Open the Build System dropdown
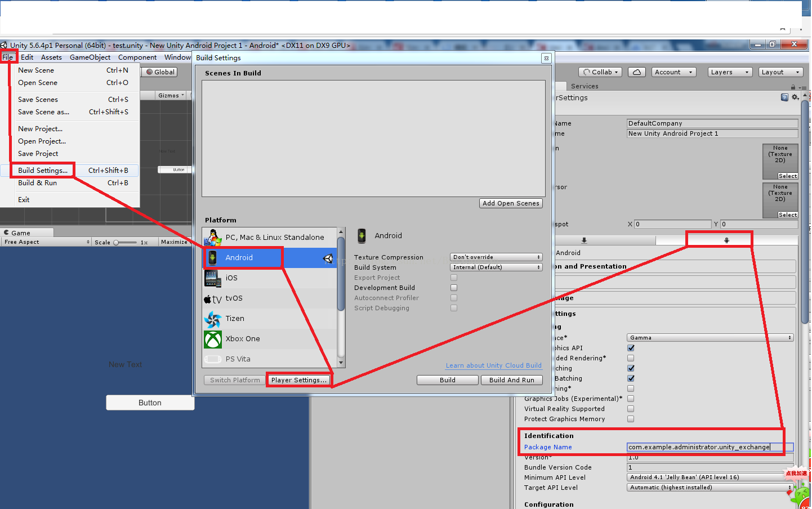The height and width of the screenshot is (509, 812). (496, 267)
